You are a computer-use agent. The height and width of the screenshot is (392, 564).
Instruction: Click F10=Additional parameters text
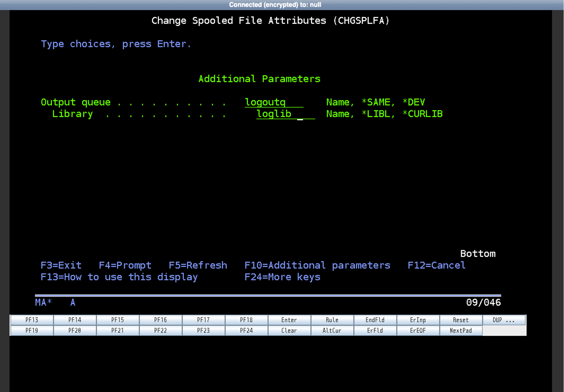(317, 265)
